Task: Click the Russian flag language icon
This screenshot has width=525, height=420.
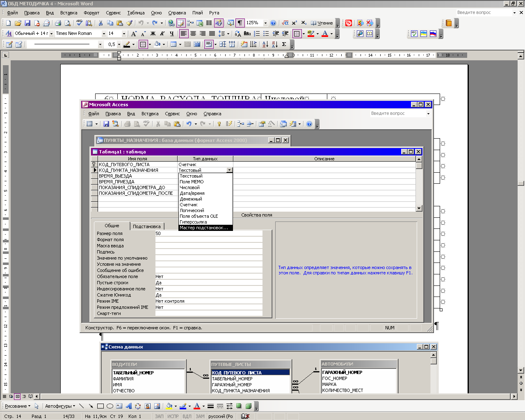Action: tap(433, 34)
